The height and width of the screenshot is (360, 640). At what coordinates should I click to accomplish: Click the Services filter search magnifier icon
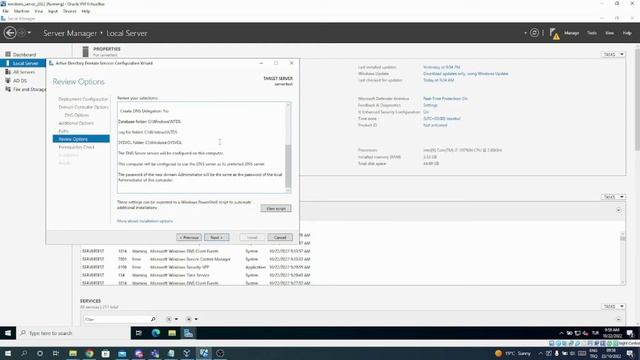153,319
